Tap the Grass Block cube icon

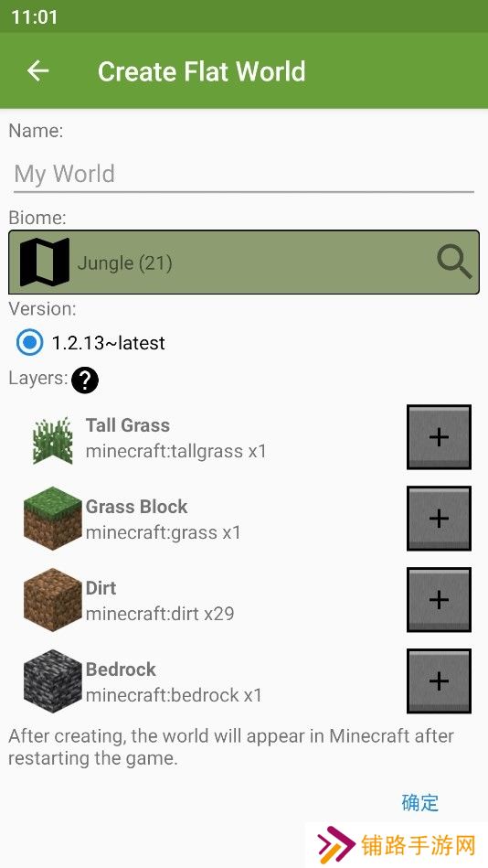tap(53, 518)
